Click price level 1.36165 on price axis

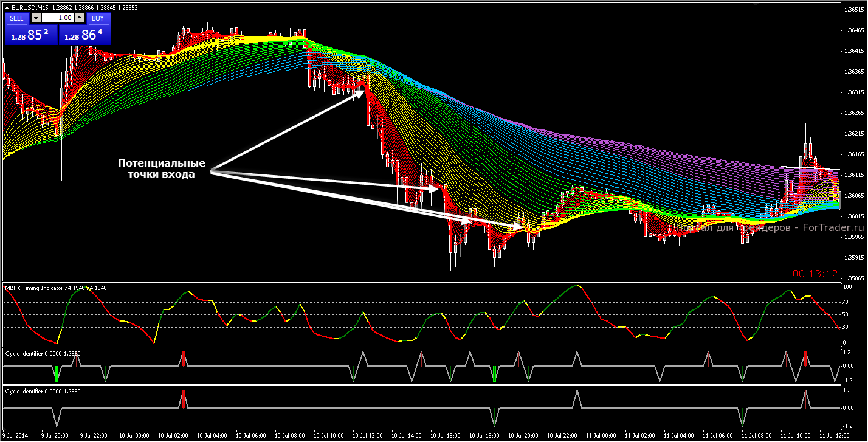tap(853, 154)
